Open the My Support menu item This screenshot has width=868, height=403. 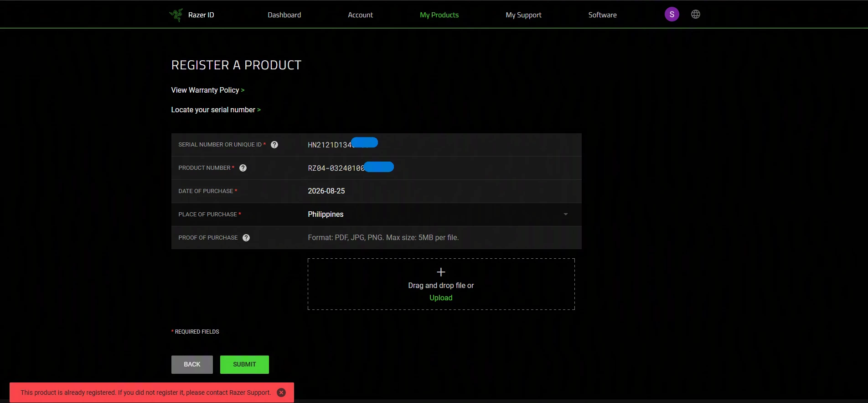click(523, 15)
